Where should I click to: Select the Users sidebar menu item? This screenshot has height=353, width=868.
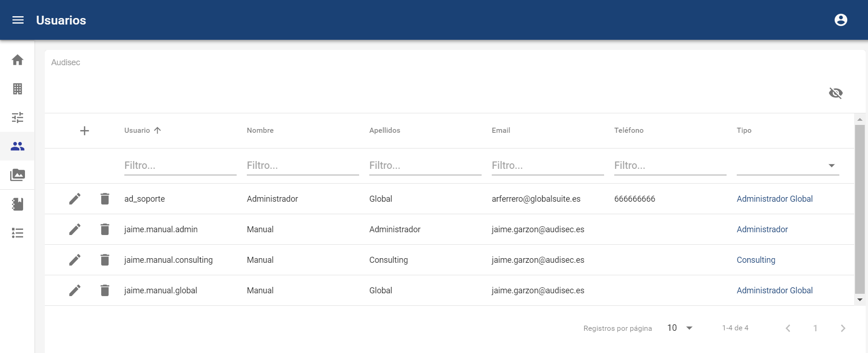(x=18, y=146)
